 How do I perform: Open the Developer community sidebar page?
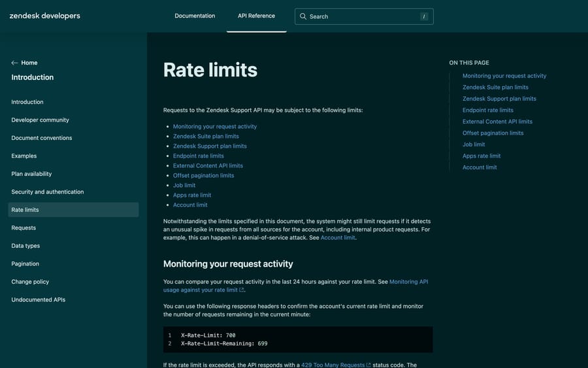[x=40, y=120]
